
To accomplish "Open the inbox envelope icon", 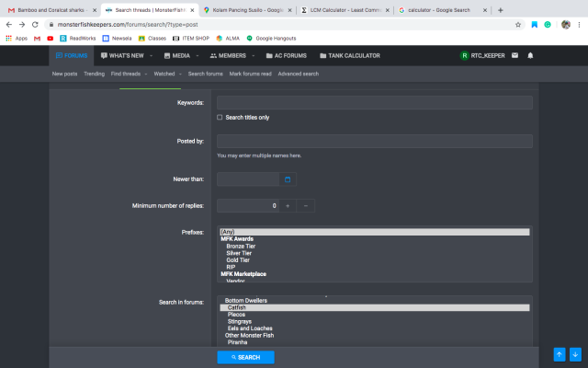I will [514, 56].
